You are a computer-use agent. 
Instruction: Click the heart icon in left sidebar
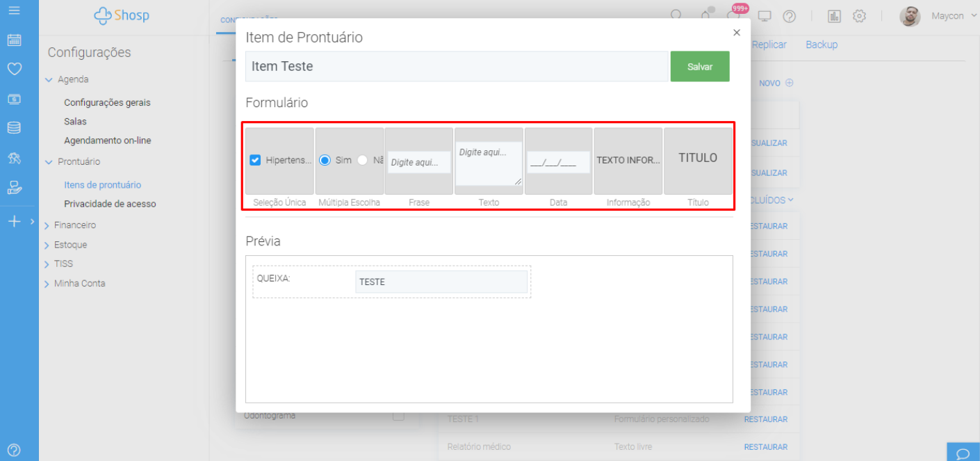click(14, 69)
